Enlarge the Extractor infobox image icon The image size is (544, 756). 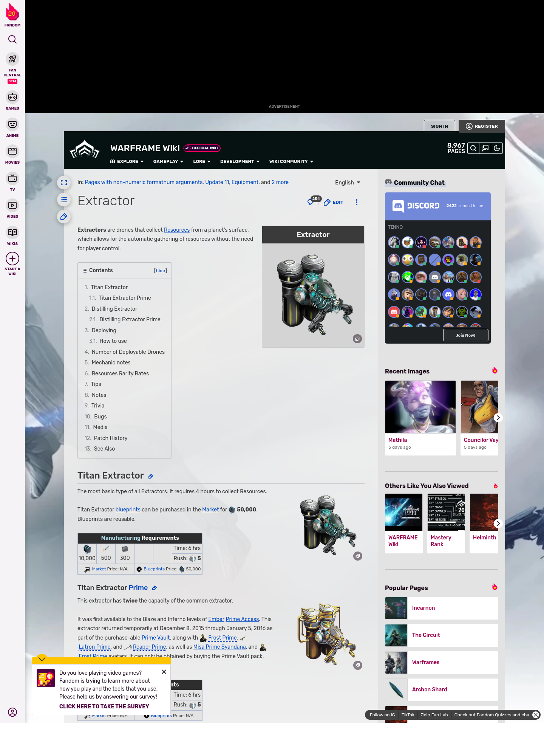click(357, 339)
